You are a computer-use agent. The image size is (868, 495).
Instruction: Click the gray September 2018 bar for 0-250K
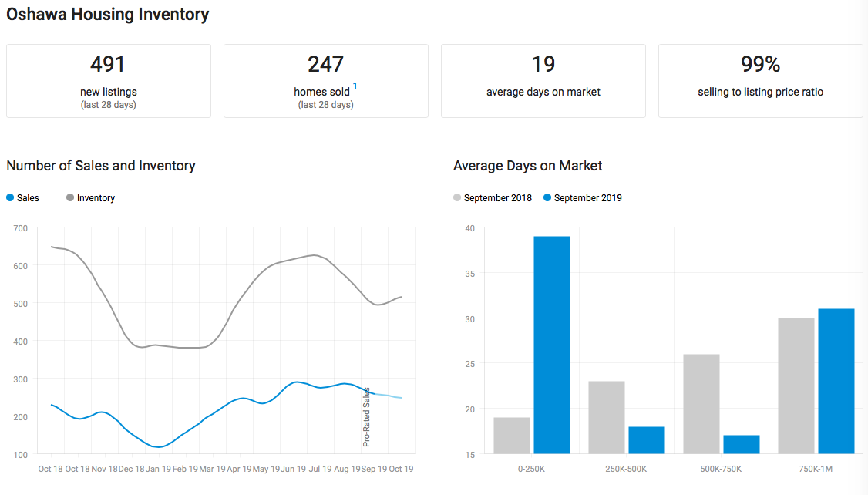(x=512, y=435)
